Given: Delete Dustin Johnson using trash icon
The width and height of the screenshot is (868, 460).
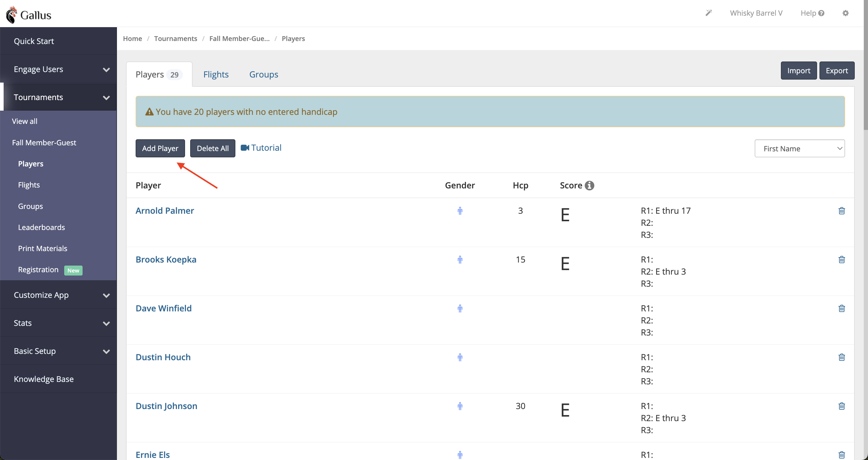Looking at the screenshot, I should point(842,406).
